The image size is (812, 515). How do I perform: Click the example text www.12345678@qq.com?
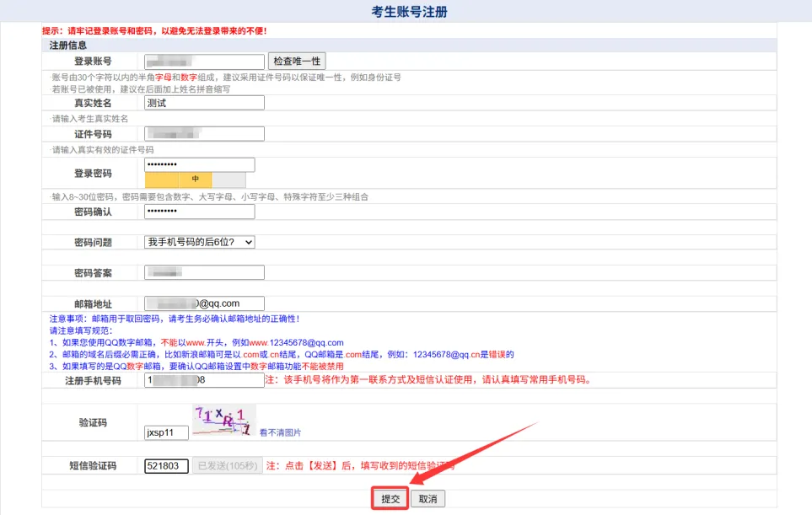(296, 343)
